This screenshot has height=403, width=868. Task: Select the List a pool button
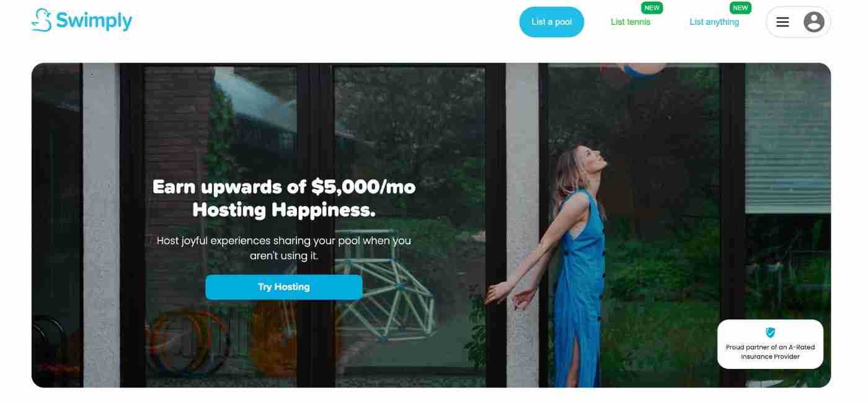coord(552,22)
